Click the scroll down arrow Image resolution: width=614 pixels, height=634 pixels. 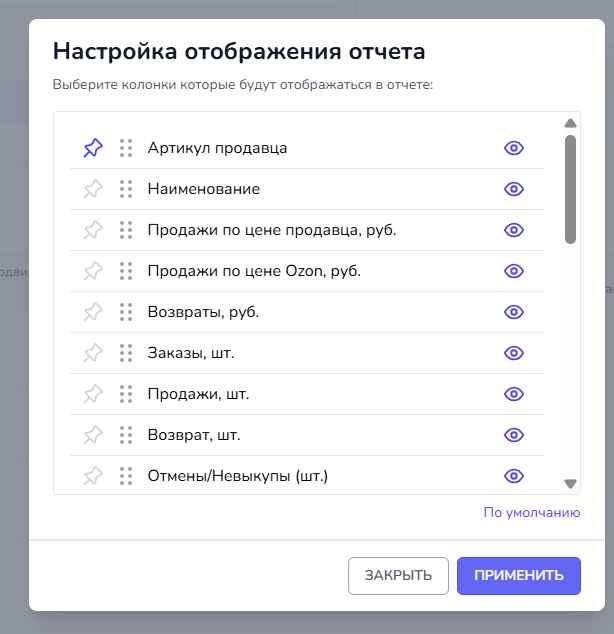570,484
